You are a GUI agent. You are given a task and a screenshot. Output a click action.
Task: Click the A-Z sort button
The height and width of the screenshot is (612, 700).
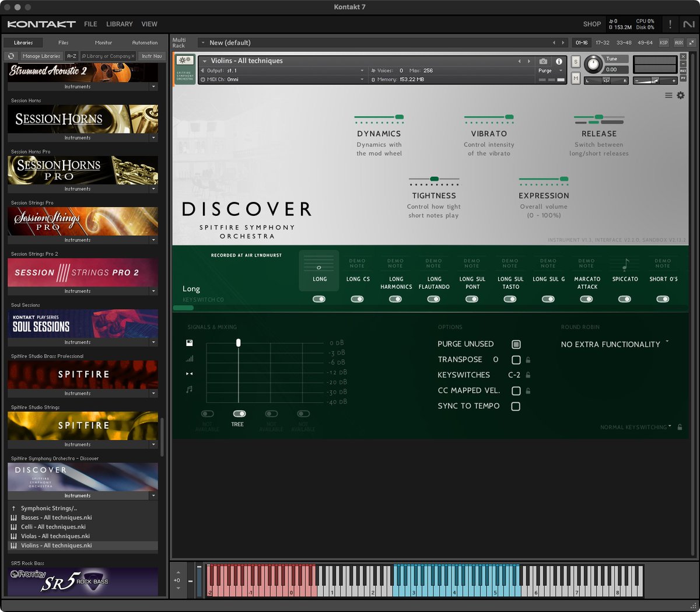point(71,56)
